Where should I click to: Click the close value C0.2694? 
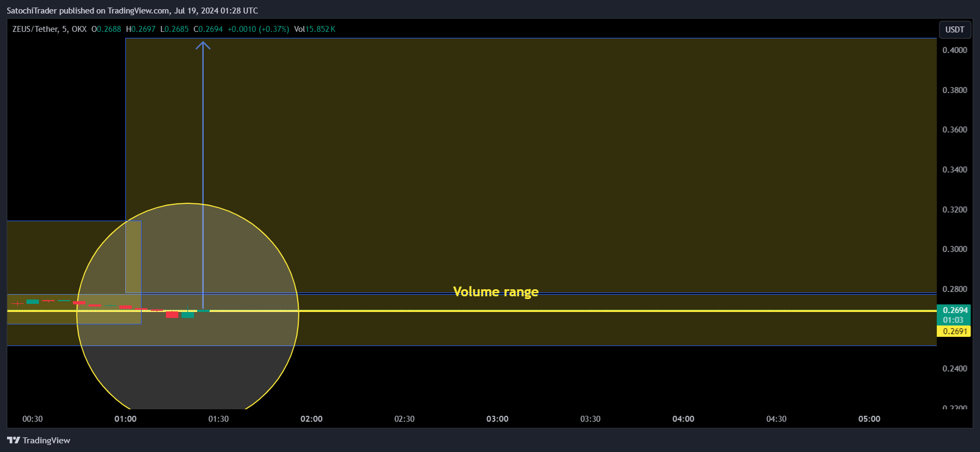point(208,29)
